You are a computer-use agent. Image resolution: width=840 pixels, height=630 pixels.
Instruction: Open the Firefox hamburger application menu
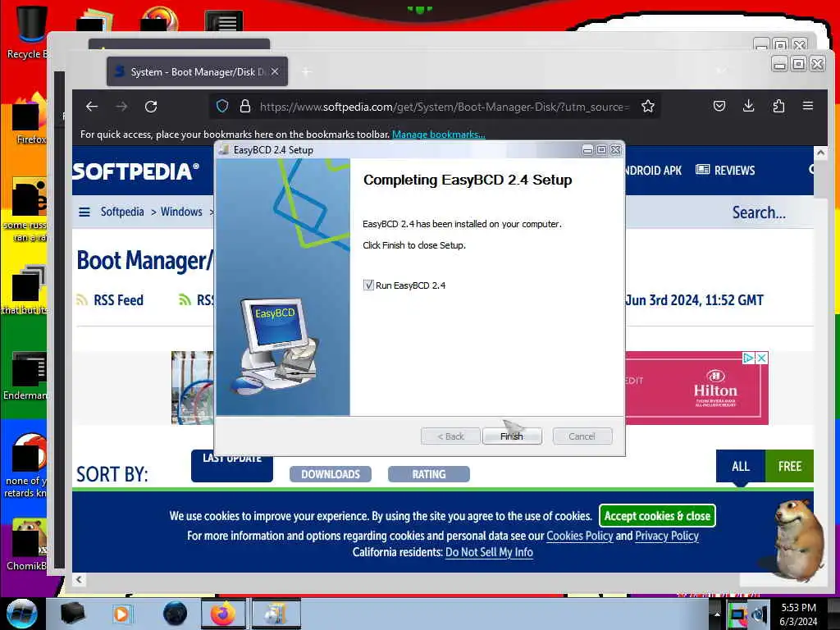[808, 106]
